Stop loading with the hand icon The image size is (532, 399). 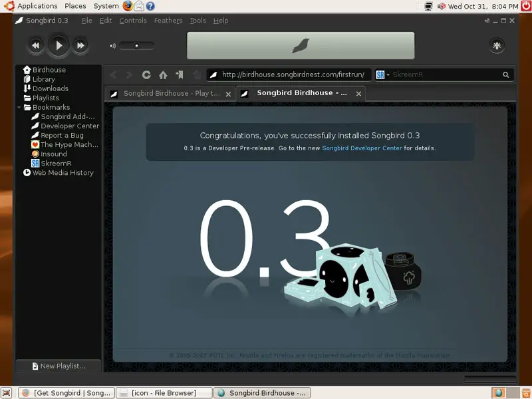click(x=197, y=74)
